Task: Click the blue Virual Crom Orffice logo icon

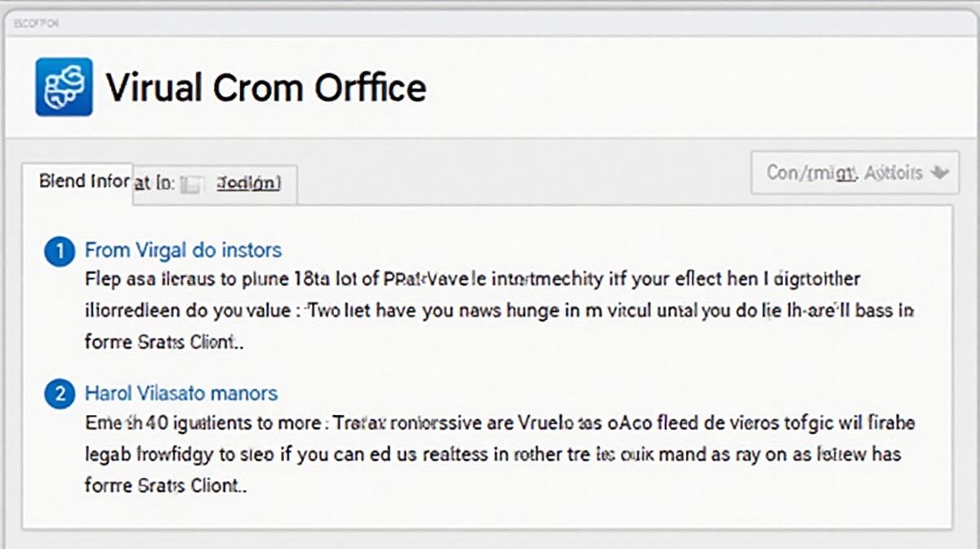Action: (64, 87)
